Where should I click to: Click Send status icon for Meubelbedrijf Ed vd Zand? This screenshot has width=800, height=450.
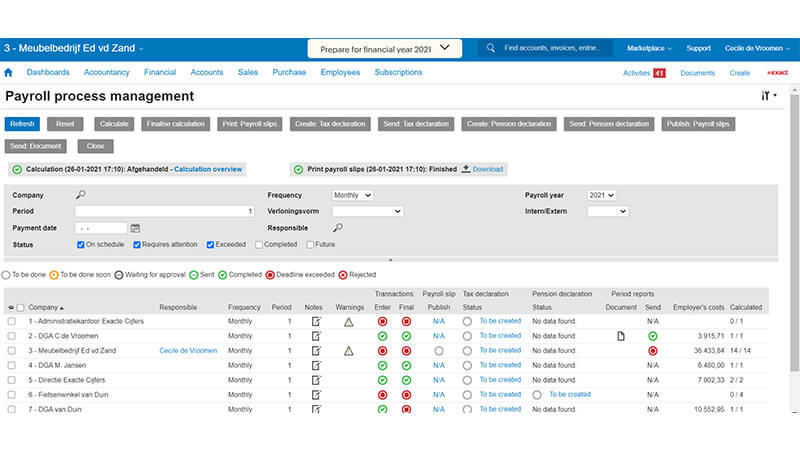(x=653, y=351)
